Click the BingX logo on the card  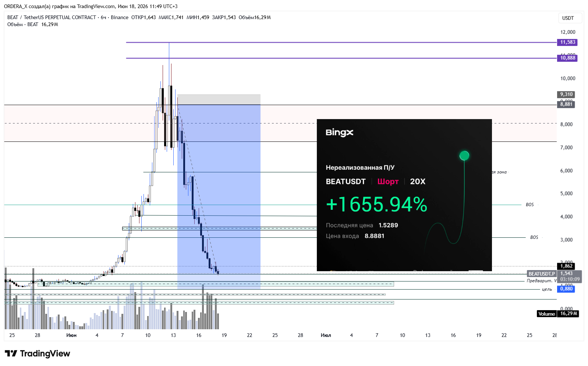point(339,133)
